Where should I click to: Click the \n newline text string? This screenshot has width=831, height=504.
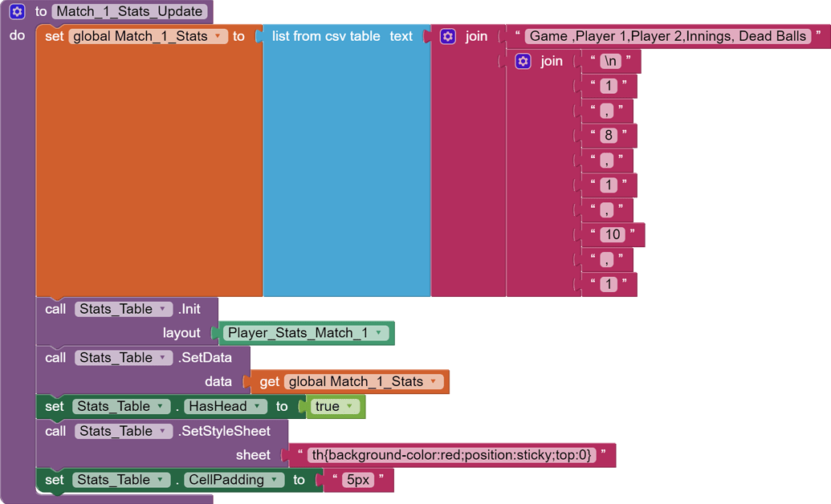(x=610, y=61)
